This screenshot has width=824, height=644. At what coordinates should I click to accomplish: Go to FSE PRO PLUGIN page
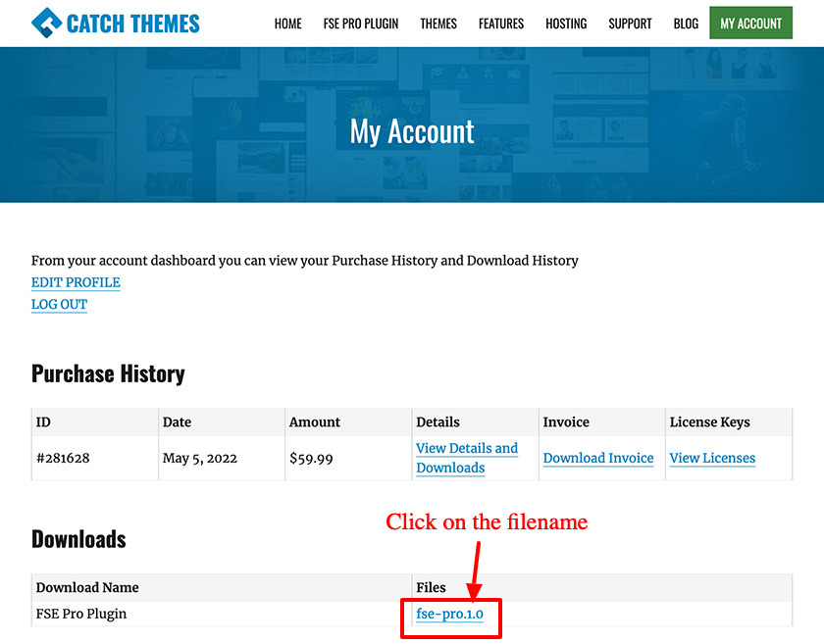361,24
